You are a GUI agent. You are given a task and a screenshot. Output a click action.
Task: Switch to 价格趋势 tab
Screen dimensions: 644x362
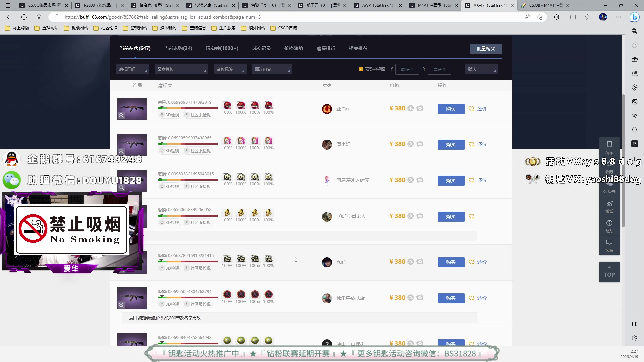pyautogui.click(x=293, y=48)
